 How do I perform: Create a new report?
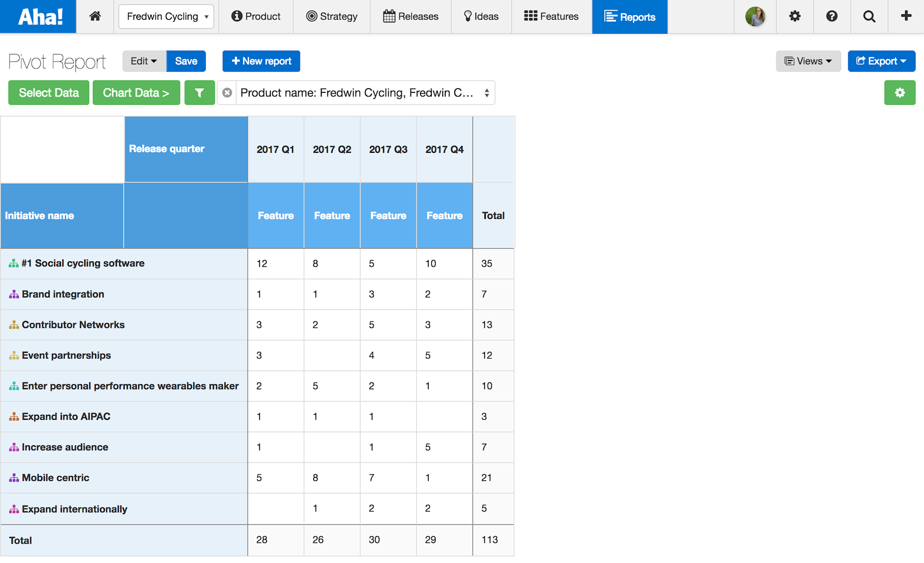tap(261, 61)
